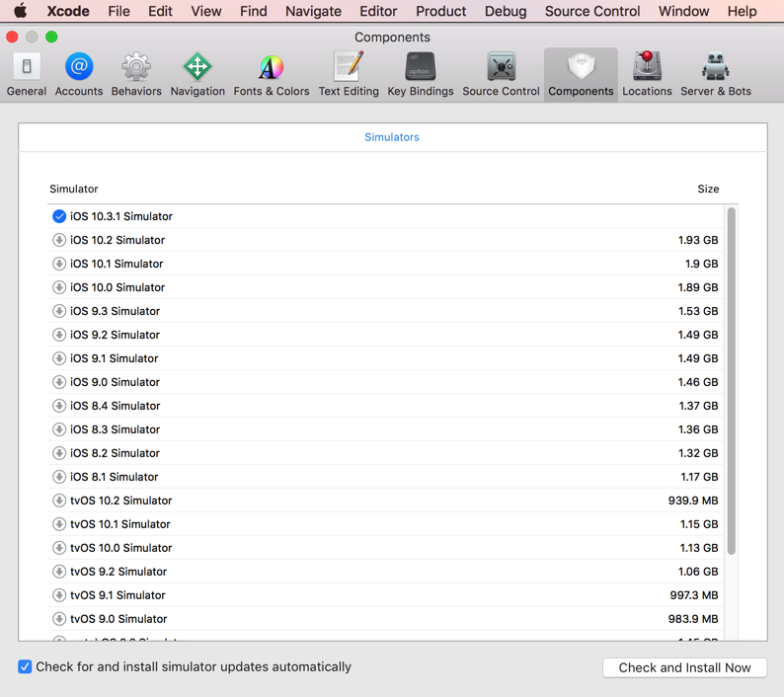Select the iOS 10.3.1 Simulator row text
The height and width of the screenshot is (697, 784).
point(121,216)
